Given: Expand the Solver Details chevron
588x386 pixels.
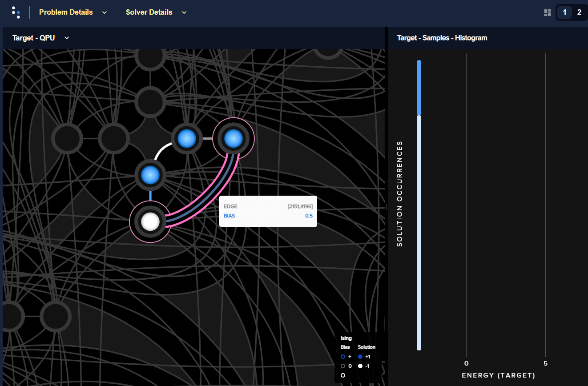Looking at the screenshot, I should pyautogui.click(x=184, y=12).
